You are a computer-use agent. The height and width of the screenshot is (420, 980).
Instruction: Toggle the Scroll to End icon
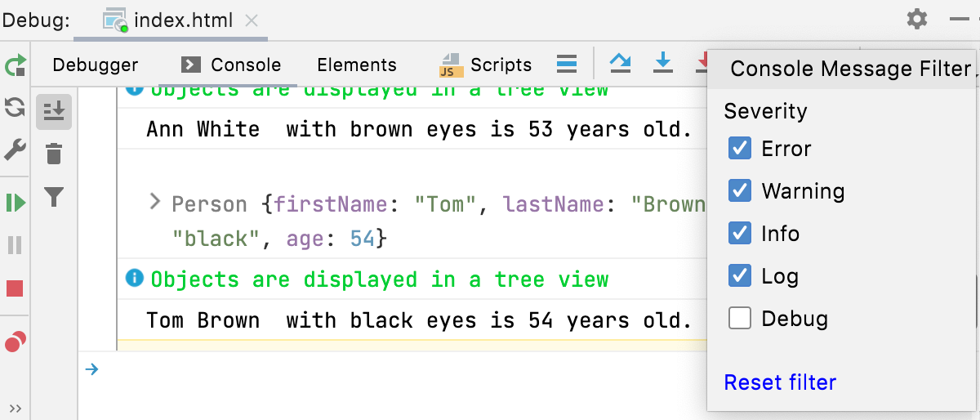pyautogui.click(x=54, y=111)
